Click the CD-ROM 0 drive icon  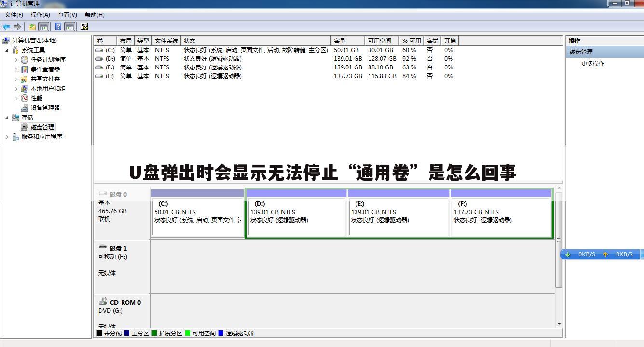click(x=103, y=301)
